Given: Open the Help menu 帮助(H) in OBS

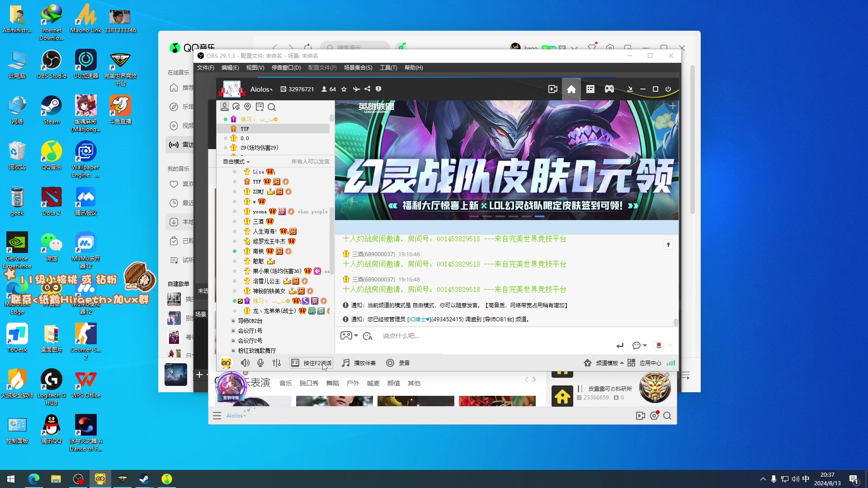Looking at the screenshot, I should pos(414,68).
